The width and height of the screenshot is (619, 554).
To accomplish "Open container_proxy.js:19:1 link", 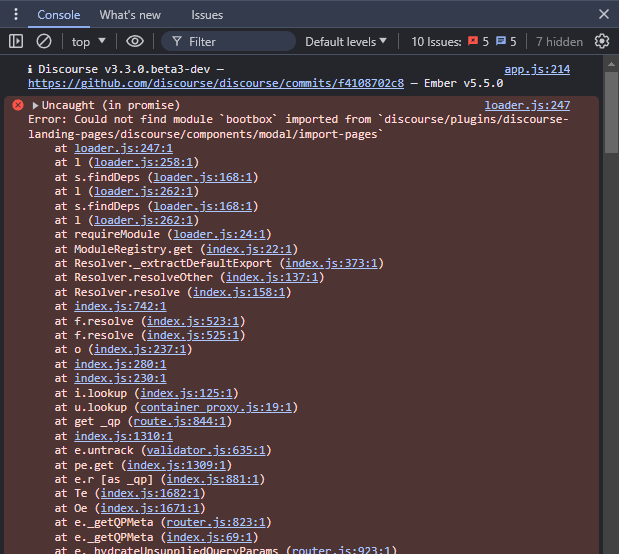I will tap(216, 407).
